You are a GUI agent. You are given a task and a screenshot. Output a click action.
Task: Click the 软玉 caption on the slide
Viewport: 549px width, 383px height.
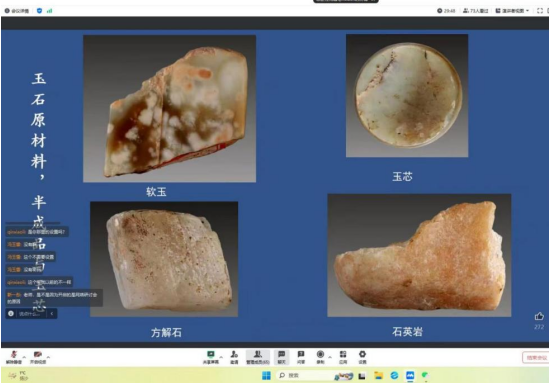(x=157, y=192)
